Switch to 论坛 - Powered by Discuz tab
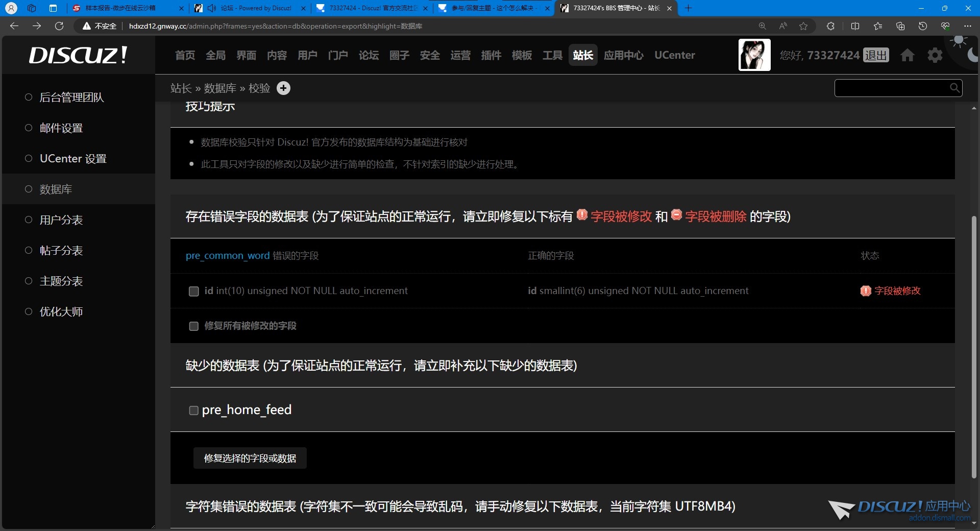 [x=250, y=8]
